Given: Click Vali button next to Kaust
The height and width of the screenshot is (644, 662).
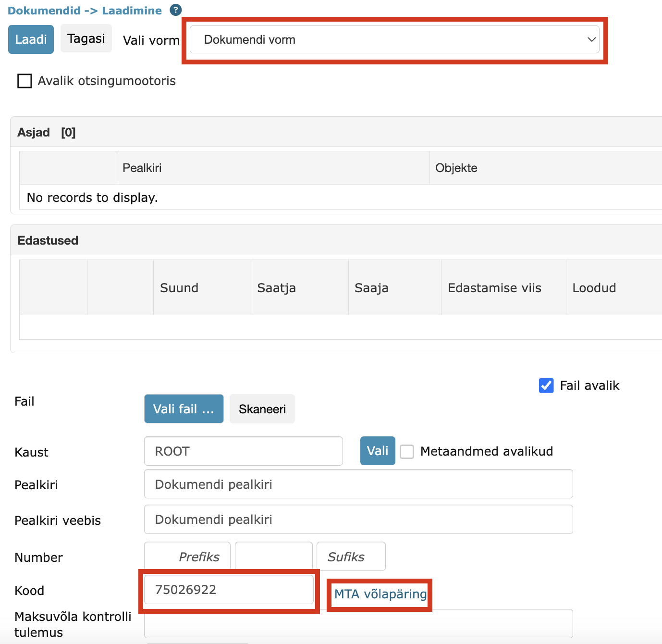Looking at the screenshot, I should click(378, 451).
